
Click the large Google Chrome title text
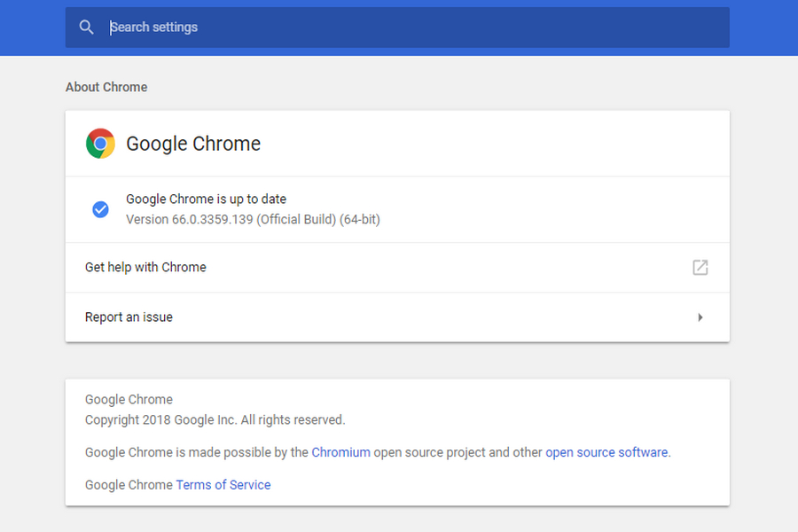pos(193,144)
